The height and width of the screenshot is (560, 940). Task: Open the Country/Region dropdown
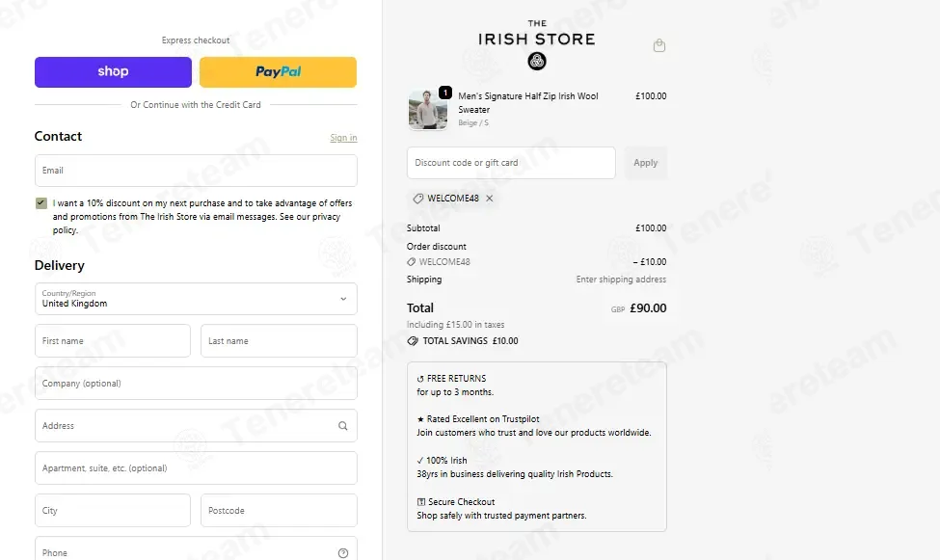(196, 299)
